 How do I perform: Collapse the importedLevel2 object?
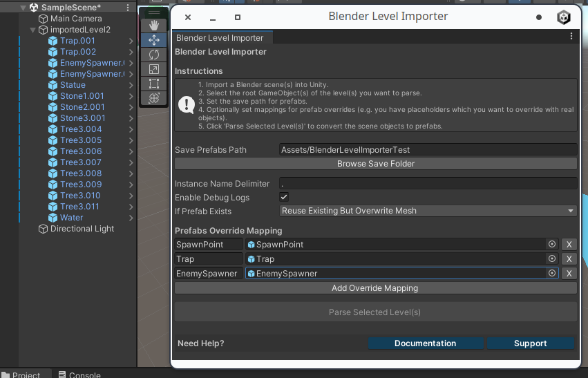(33, 30)
